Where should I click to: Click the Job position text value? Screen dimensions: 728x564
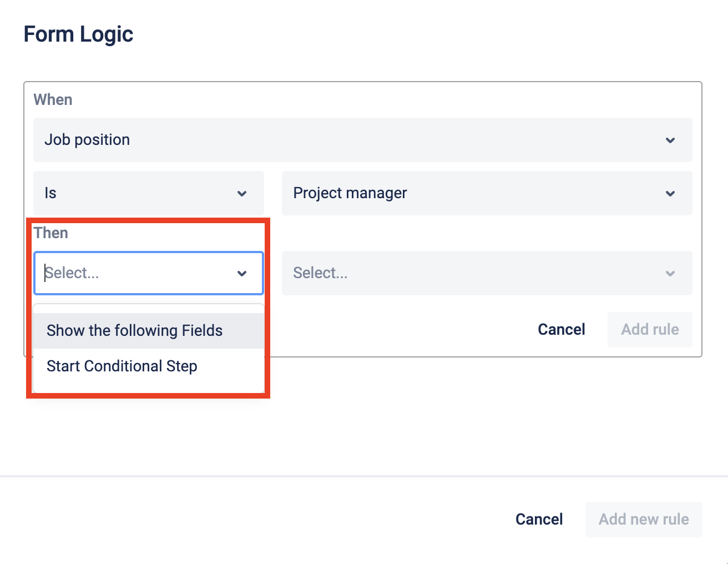[x=87, y=140]
